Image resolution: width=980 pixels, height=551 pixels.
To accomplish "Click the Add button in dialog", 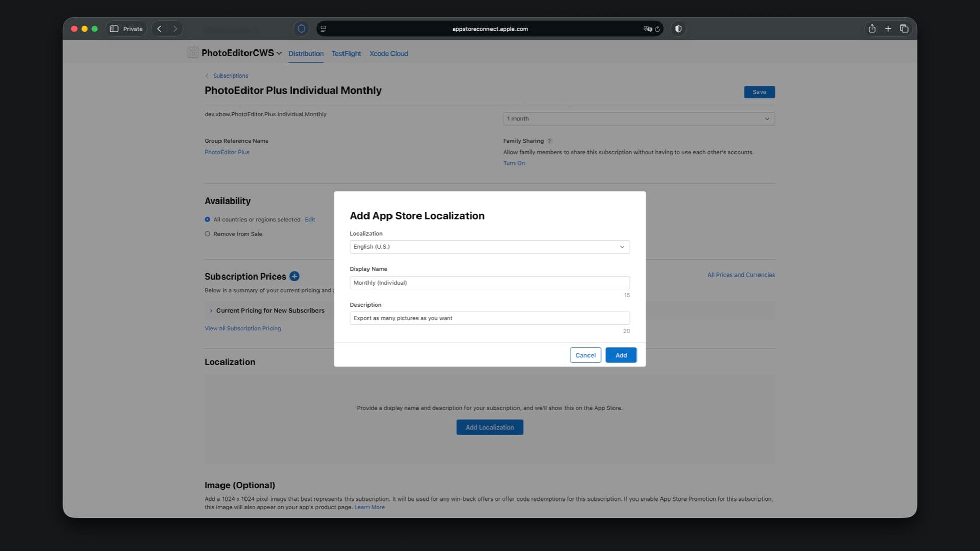I will click(x=621, y=355).
